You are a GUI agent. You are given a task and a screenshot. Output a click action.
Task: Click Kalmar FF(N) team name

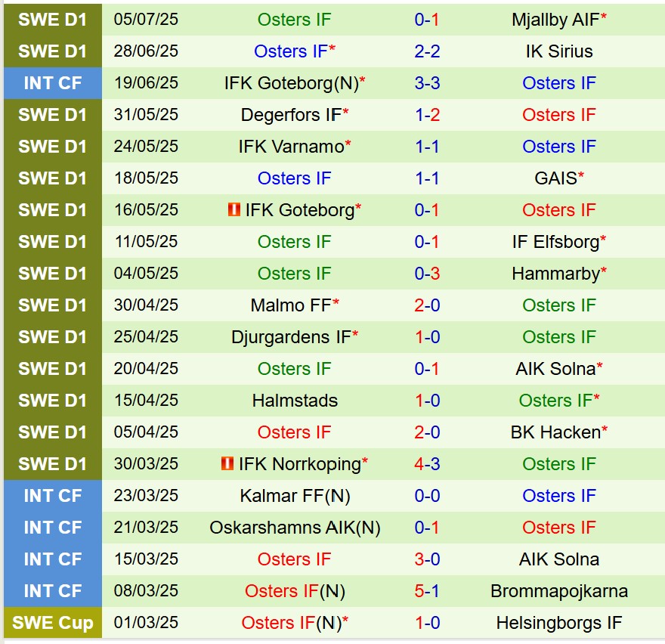tap(295, 496)
